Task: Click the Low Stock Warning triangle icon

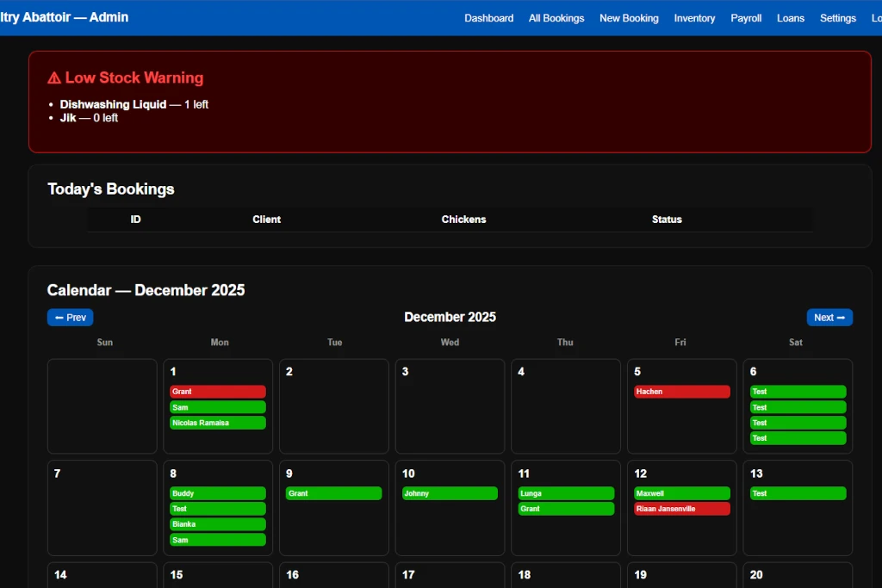Action: click(54, 78)
